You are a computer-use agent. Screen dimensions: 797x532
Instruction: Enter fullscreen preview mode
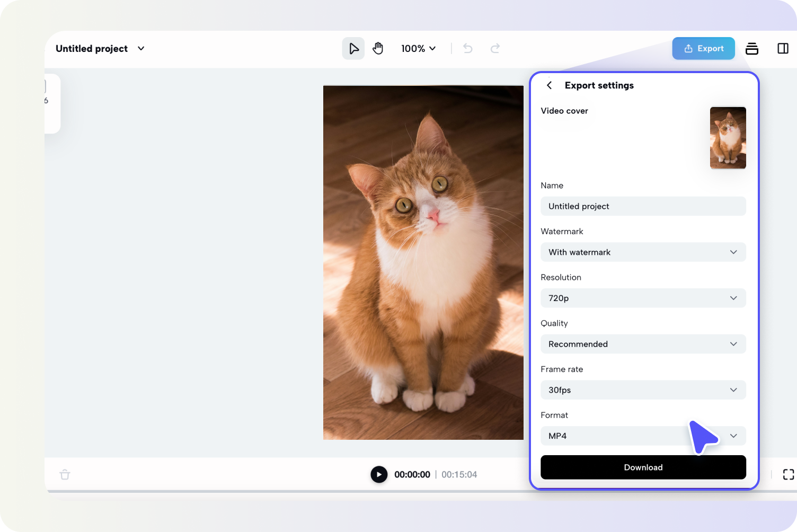click(x=789, y=474)
